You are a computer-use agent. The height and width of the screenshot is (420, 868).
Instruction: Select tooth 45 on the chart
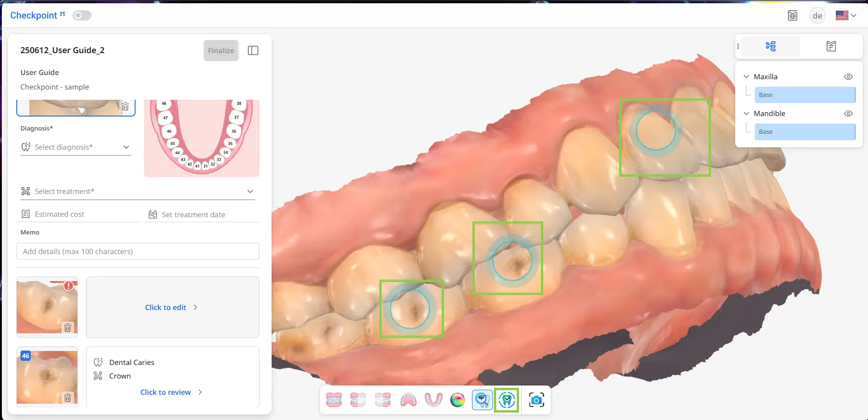(x=172, y=143)
